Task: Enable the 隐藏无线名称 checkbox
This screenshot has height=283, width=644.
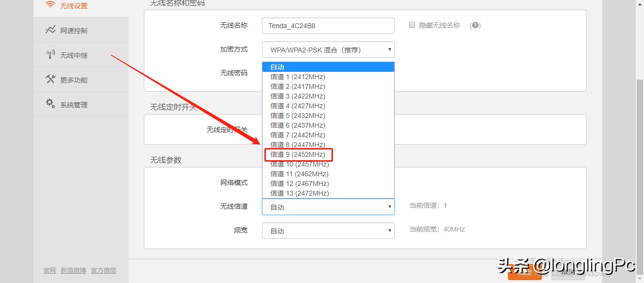Action: tap(412, 25)
